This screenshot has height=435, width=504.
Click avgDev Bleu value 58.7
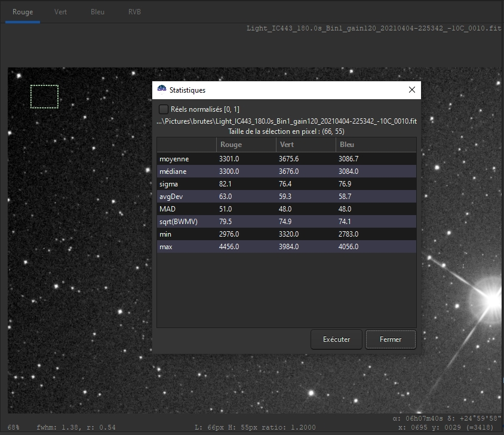pos(345,197)
